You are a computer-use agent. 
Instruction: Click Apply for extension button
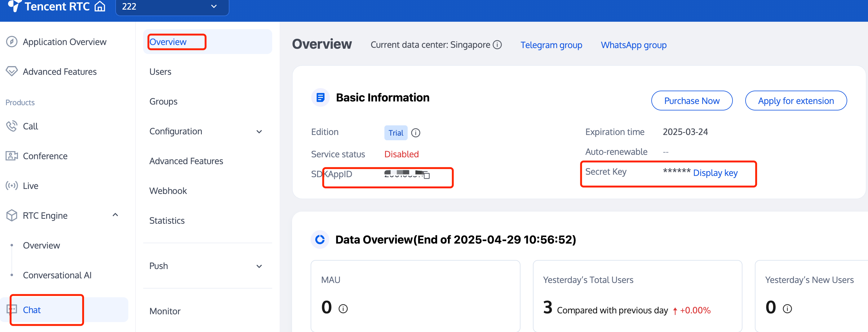795,101
